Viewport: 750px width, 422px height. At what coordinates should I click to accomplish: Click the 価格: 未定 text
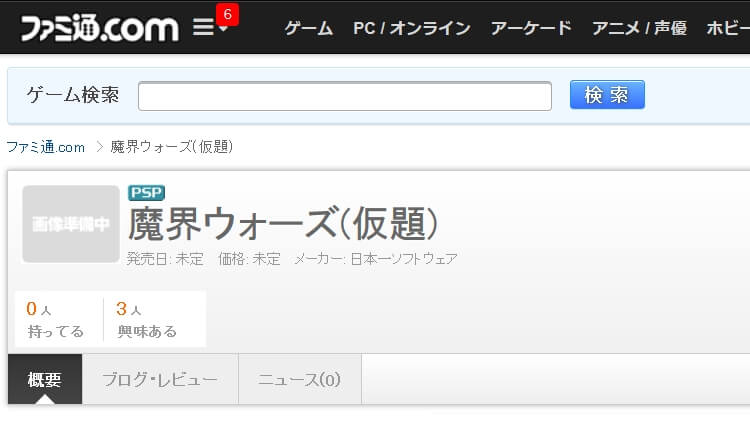click(x=249, y=259)
